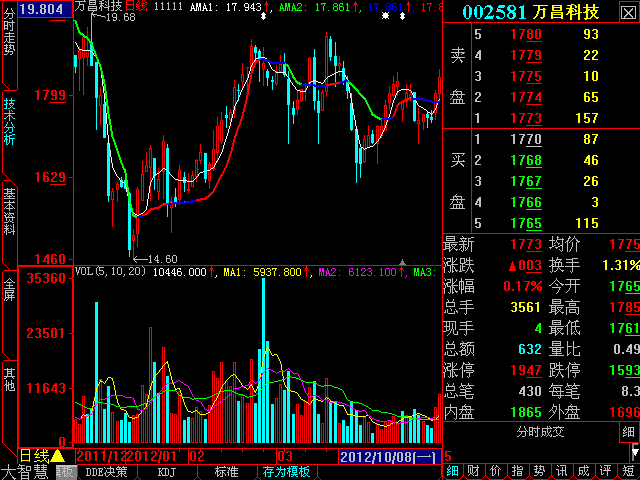Click the scroll-down arrow in 分时成交 panel

point(635,451)
